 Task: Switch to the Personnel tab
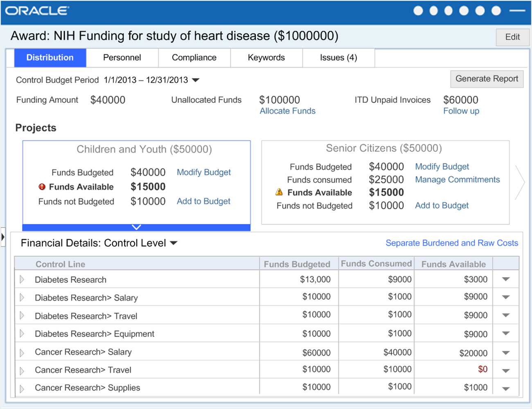tap(122, 58)
